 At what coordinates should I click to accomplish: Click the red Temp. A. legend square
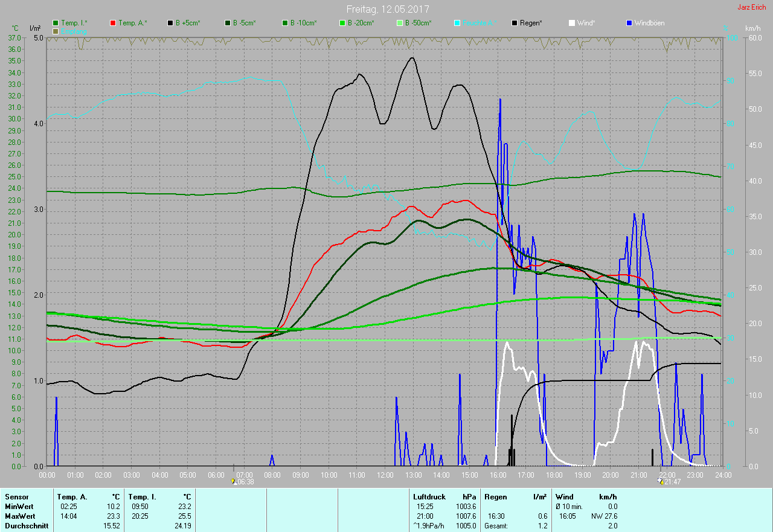(113, 23)
